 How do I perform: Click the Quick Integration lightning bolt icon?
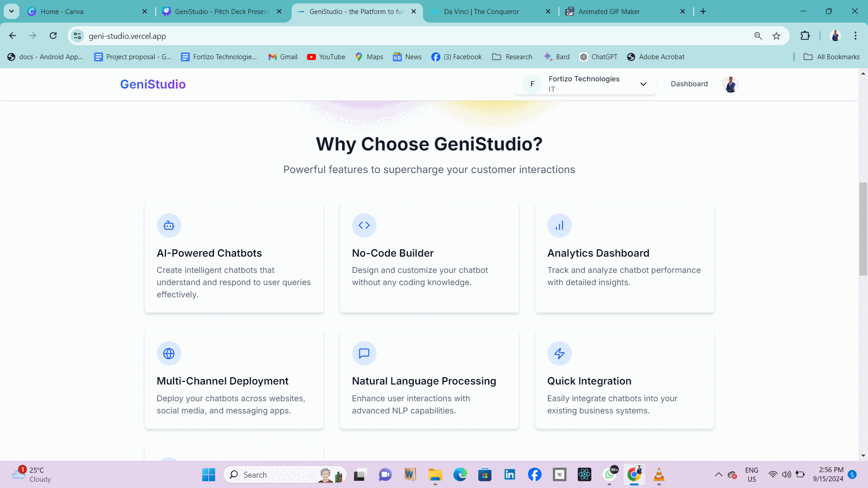[559, 353]
